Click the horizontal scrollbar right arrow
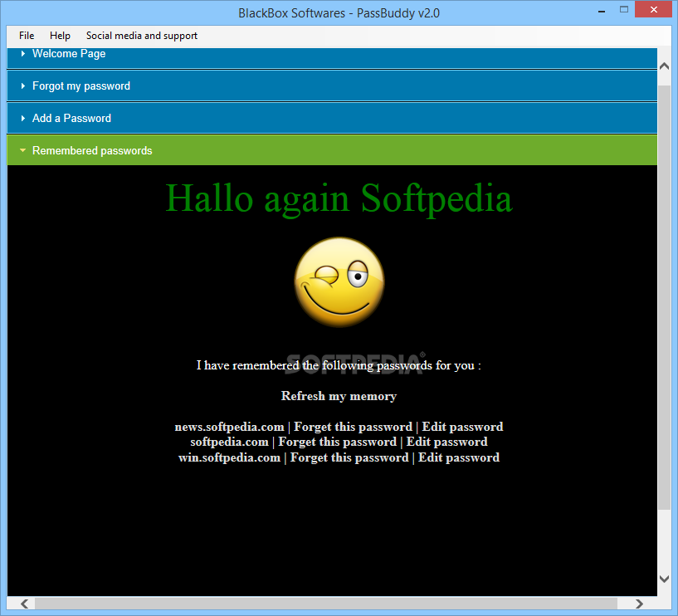This screenshot has width=678, height=616. coord(639,604)
